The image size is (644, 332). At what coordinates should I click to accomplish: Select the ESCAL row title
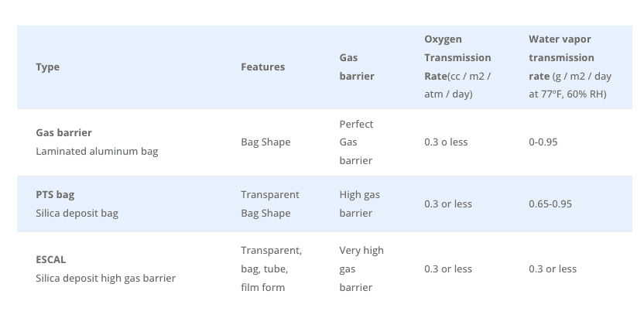[51, 260]
